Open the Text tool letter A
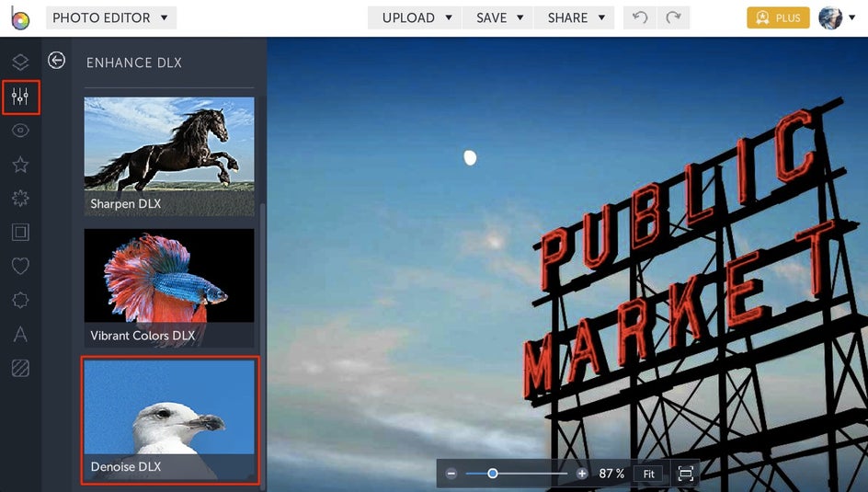The height and width of the screenshot is (492, 868). 20,334
